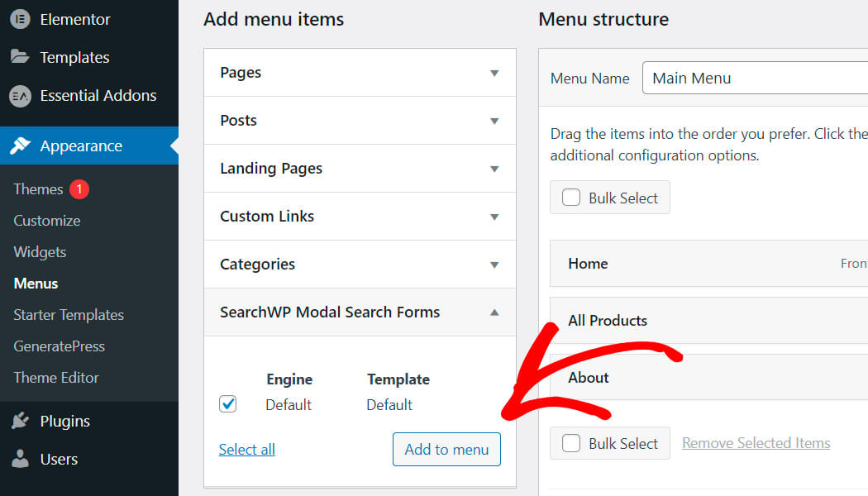Uncheck the Default engine checkbox
Image resolution: width=868 pixels, height=496 pixels.
click(227, 404)
